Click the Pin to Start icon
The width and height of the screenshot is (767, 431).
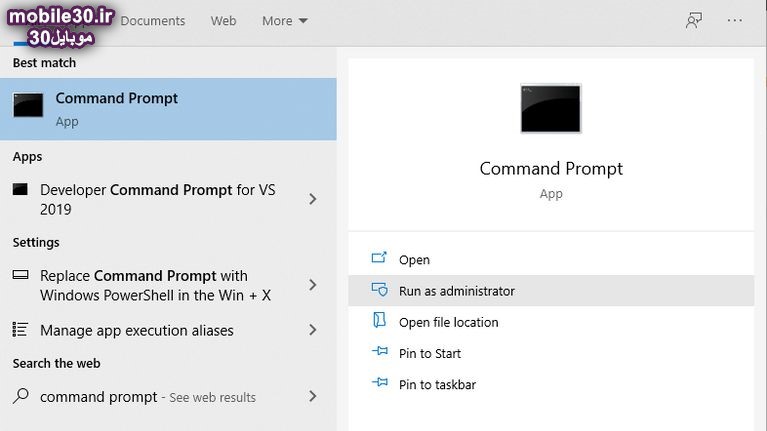pyautogui.click(x=379, y=353)
